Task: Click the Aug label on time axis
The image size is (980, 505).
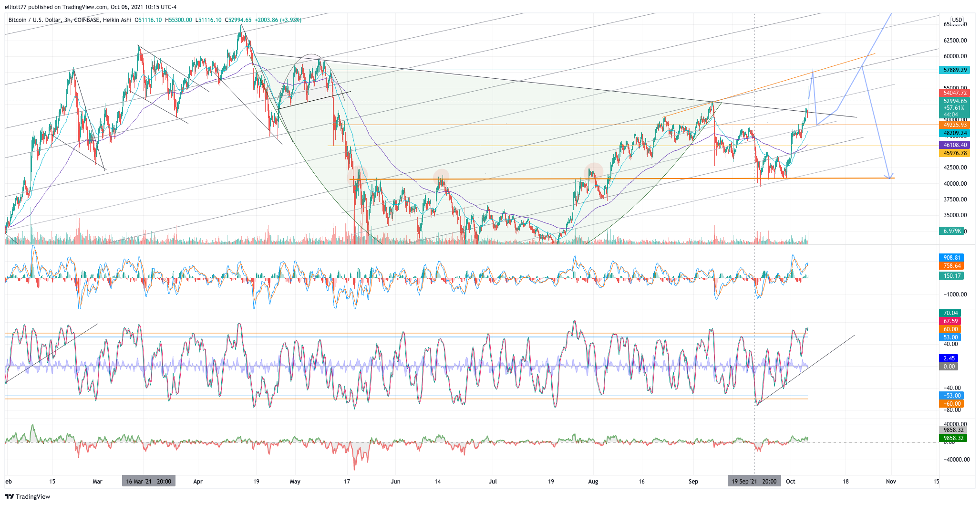Action: pos(593,482)
